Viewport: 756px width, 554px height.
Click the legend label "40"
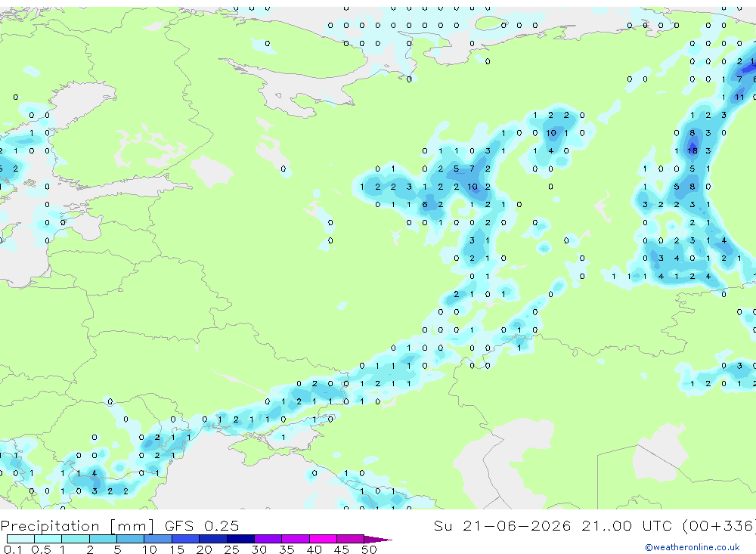(x=314, y=549)
